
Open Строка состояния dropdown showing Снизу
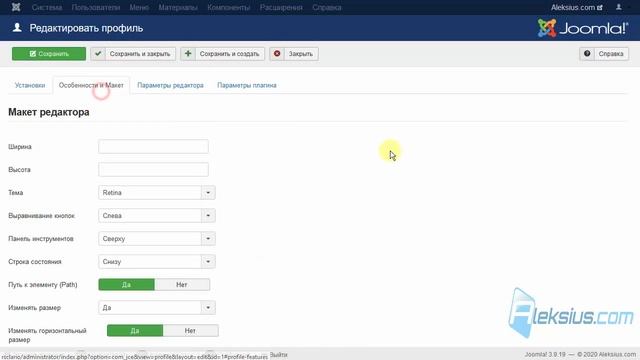157,262
